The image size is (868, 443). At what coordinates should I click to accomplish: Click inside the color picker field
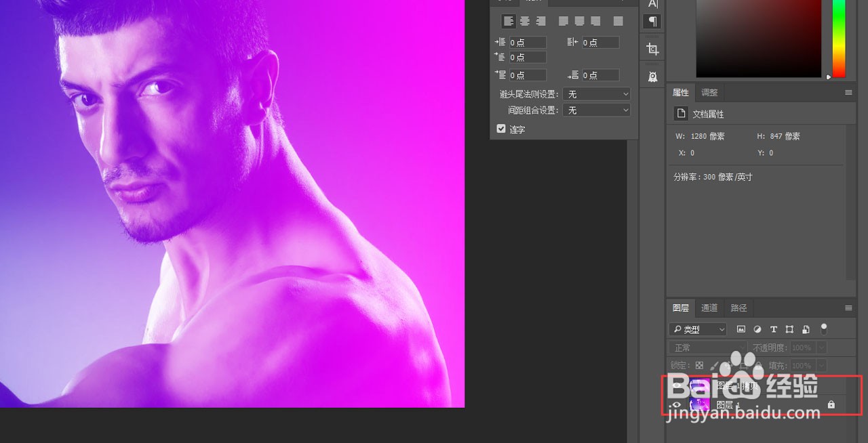tap(758, 39)
